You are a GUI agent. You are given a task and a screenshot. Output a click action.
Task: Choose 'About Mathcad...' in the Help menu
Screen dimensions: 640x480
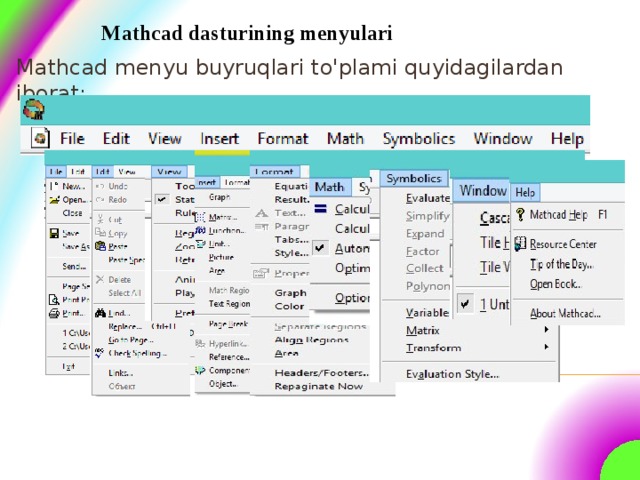point(565,313)
